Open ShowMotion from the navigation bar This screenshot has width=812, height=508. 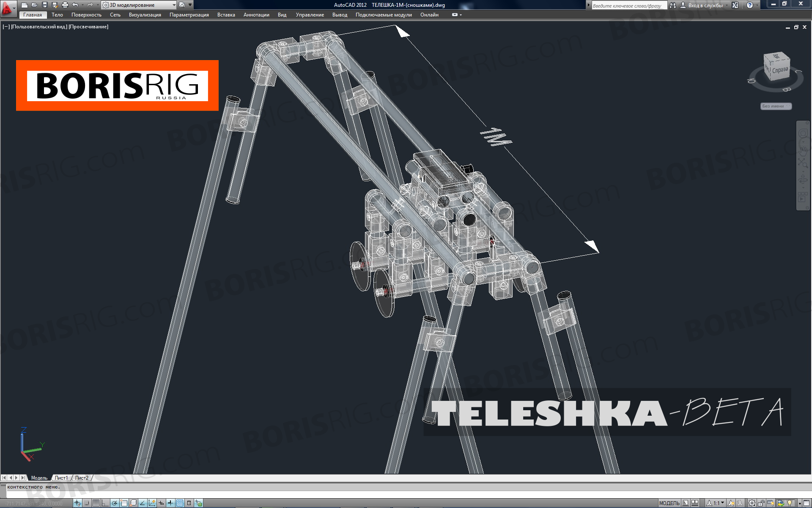[803, 197]
